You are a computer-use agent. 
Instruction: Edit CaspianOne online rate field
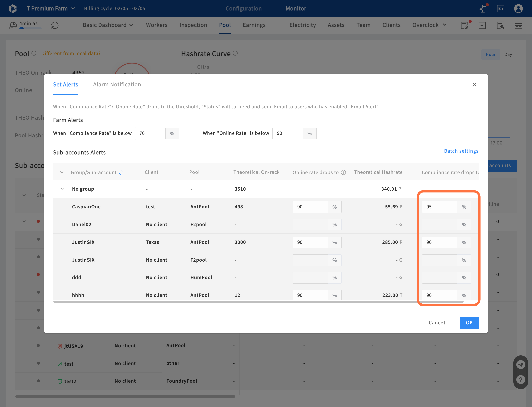310,207
